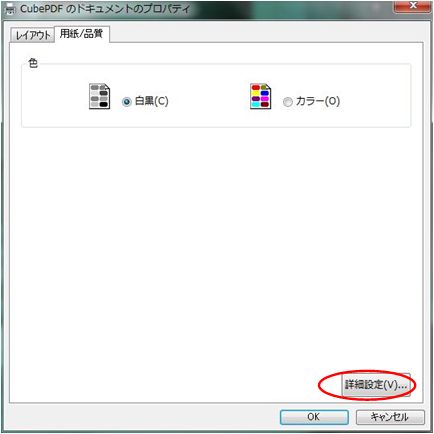Select the 白黒(C) radio button
The width and height of the screenshot is (434, 434).
click(127, 102)
